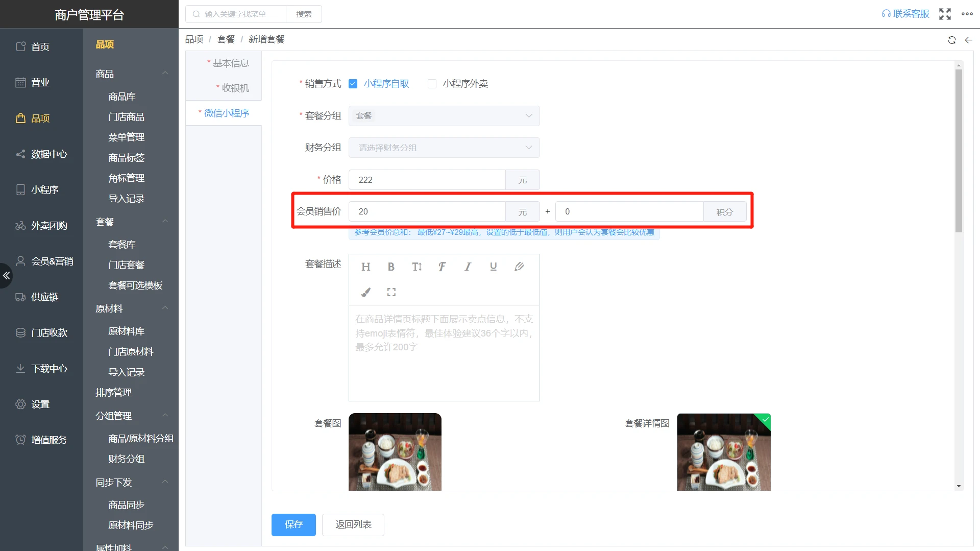Click the refresh icon above the form
The height and width of the screenshot is (551, 980).
point(951,40)
